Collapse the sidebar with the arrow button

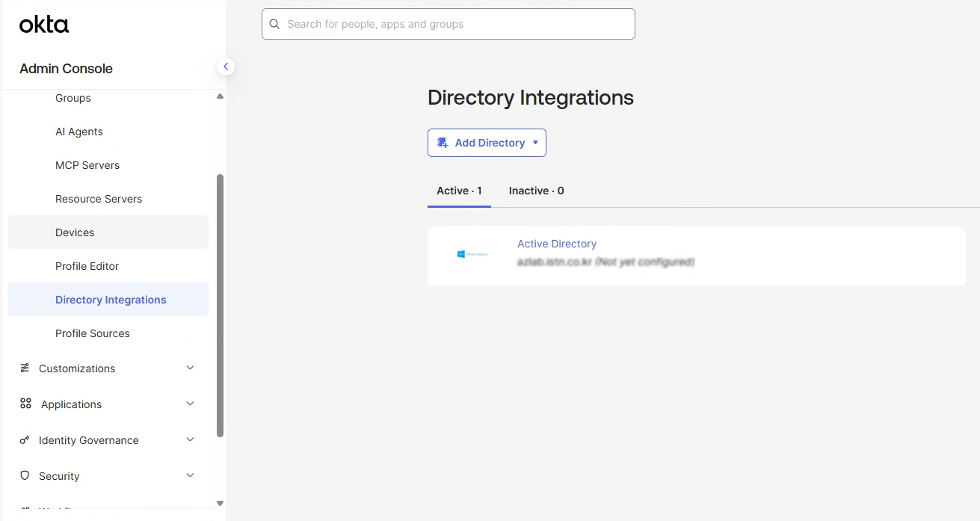(226, 67)
